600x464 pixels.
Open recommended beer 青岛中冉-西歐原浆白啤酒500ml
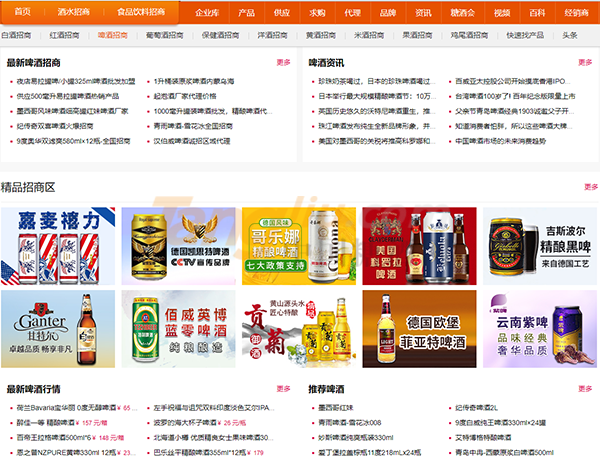pyautogui.click(x=504, y=453)
